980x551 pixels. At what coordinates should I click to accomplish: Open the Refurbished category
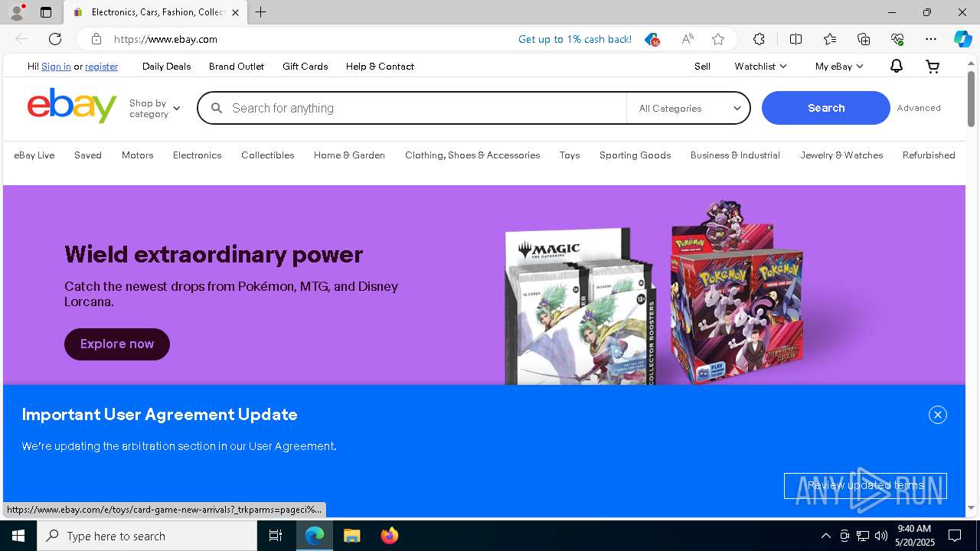point(929,155)
